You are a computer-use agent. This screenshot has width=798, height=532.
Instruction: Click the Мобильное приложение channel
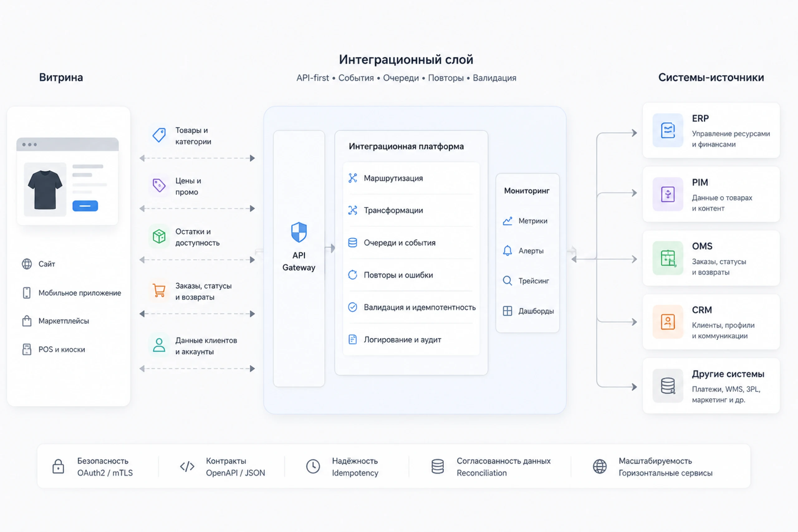72,293
